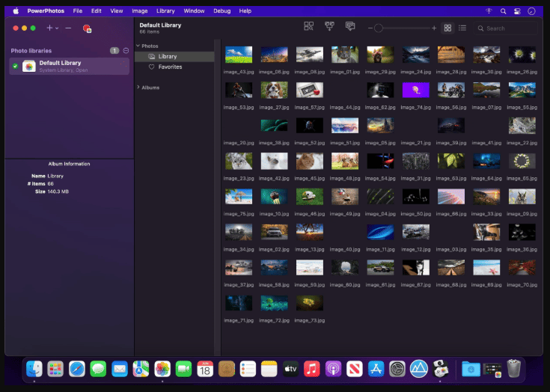The width and height of the screenshot is (550, 392).
Task: Expand the Albums section
Action: coord(138,88)
